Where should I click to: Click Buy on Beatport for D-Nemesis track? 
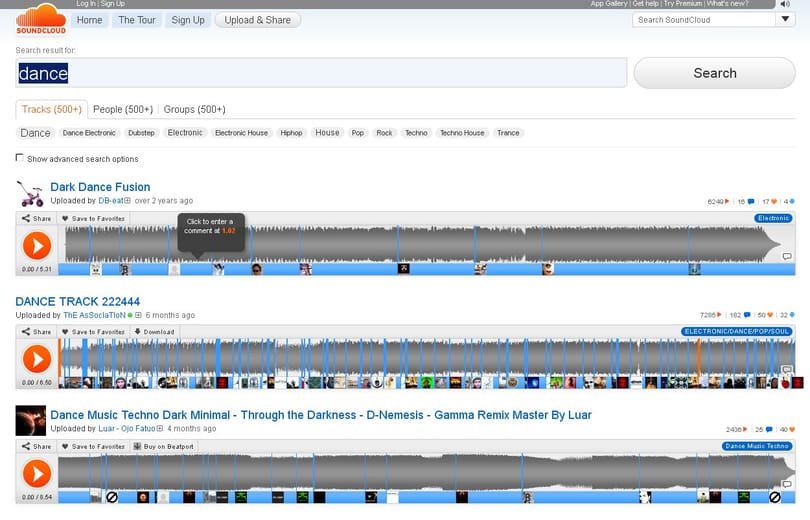point(163,447)
